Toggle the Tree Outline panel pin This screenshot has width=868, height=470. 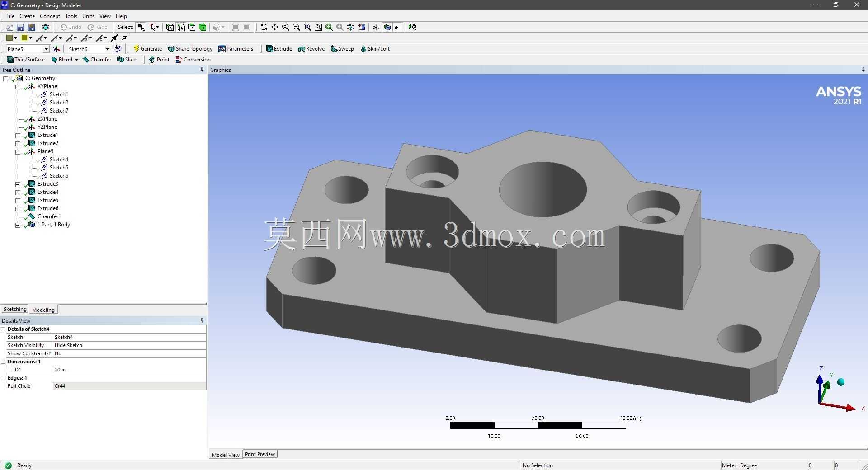tap(202, 70)
